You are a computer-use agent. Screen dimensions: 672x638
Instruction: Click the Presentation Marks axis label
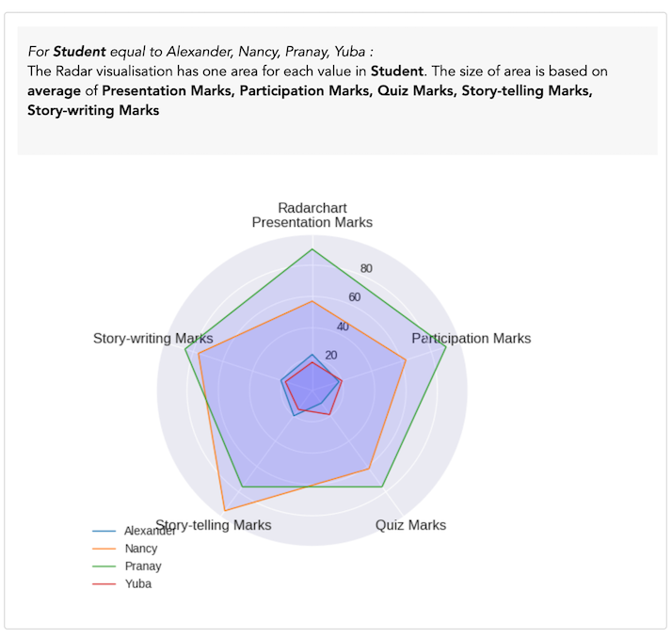coord(312,223)
